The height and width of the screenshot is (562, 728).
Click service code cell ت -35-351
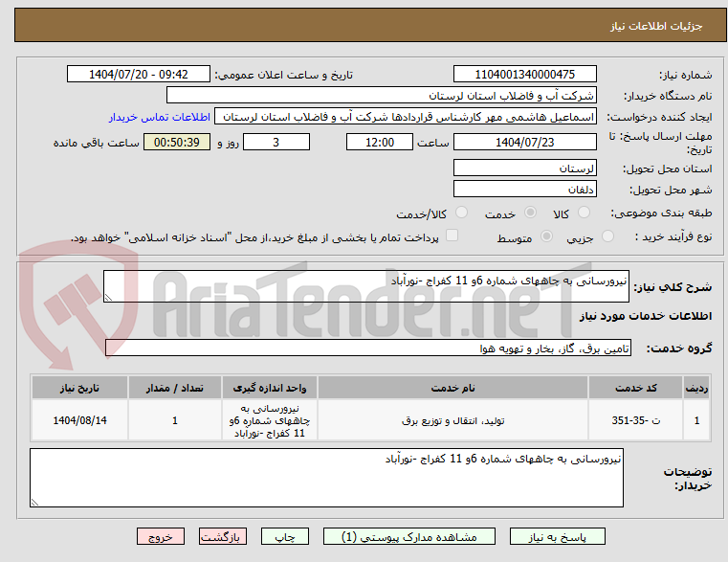coord(635,420)
